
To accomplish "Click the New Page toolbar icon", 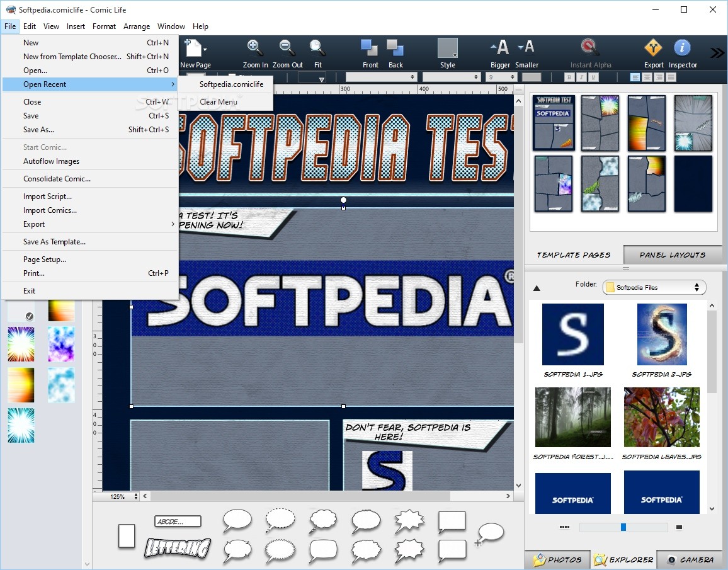I will pos(192,48).
